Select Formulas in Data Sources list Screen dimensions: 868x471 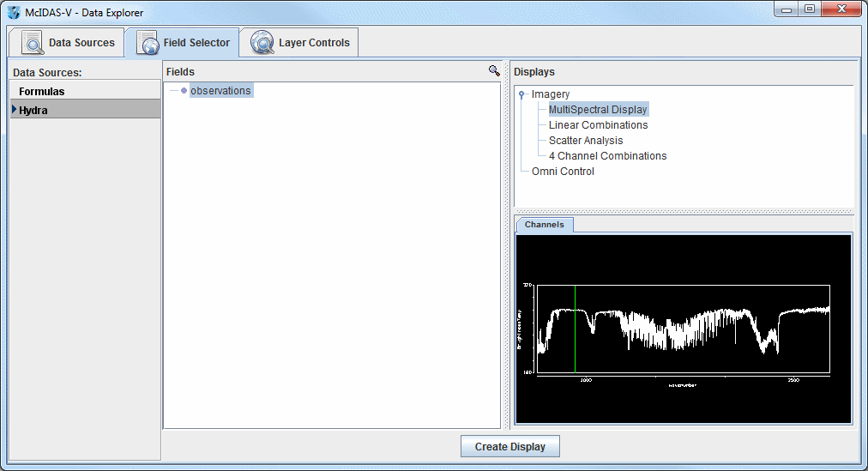(x=41, y=92)
